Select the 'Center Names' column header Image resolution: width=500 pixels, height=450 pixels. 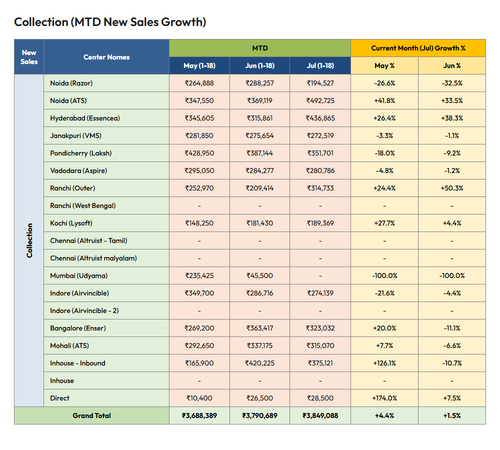pyautogui.click(x=106, y=57)
